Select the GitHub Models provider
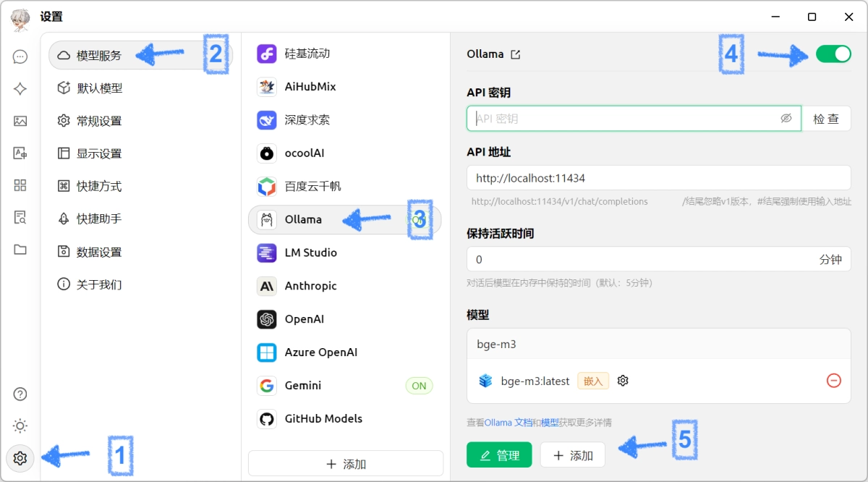The image size is (868, 482). [x=345, y=419]
